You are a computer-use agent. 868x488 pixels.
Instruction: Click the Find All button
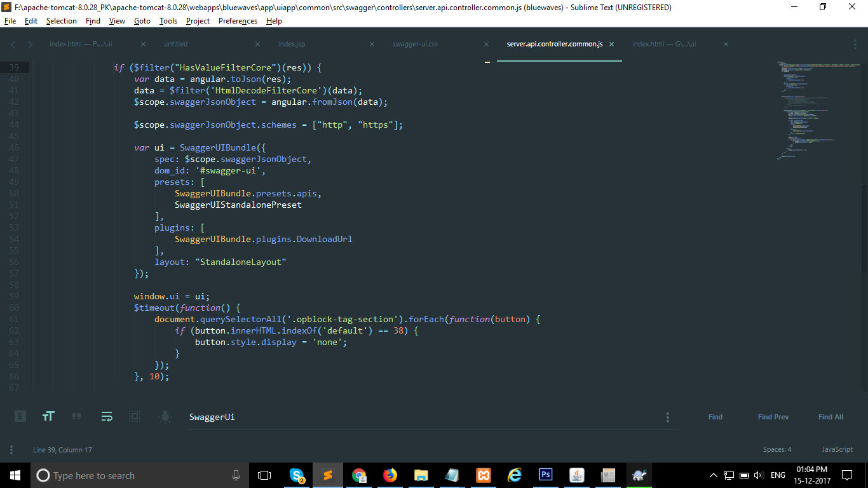point(831,416)
